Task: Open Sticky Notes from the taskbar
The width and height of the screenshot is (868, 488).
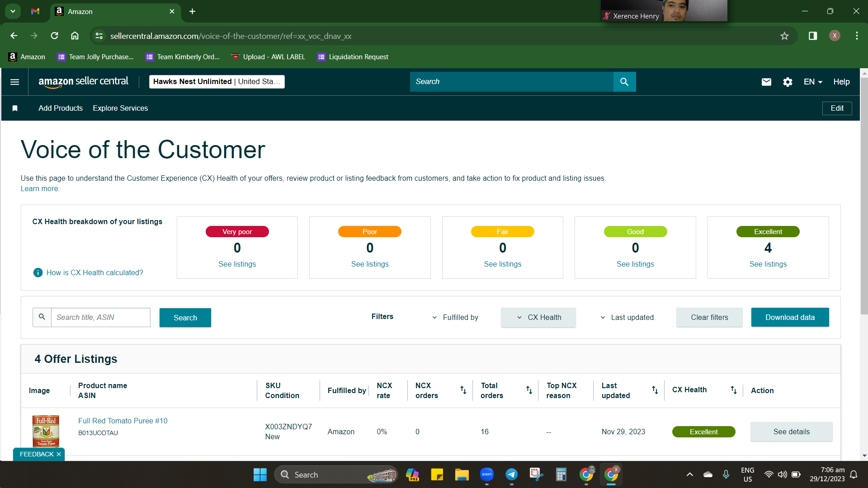Action: pyautogui.click(x=437, y=474)
